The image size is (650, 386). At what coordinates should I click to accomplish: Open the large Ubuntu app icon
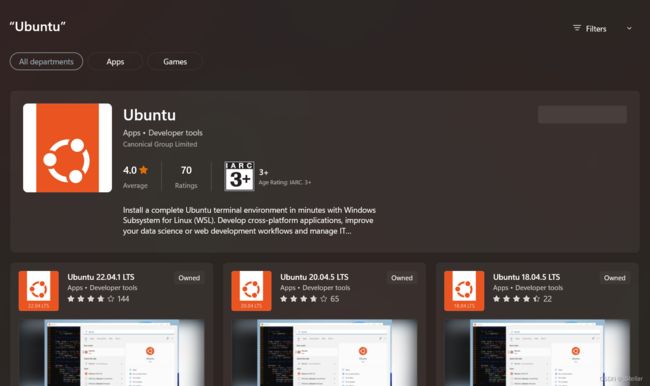[68, 148]
